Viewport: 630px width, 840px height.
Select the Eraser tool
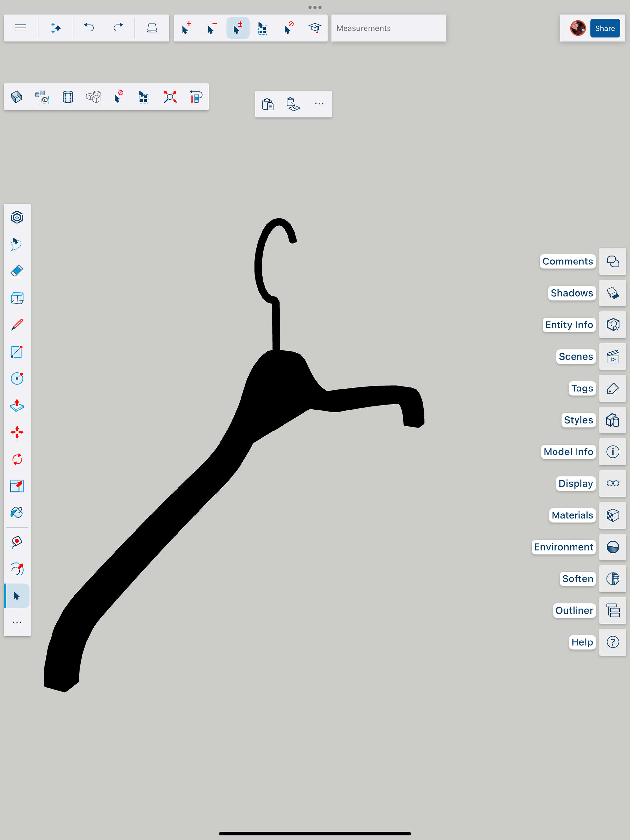point(17,271)
